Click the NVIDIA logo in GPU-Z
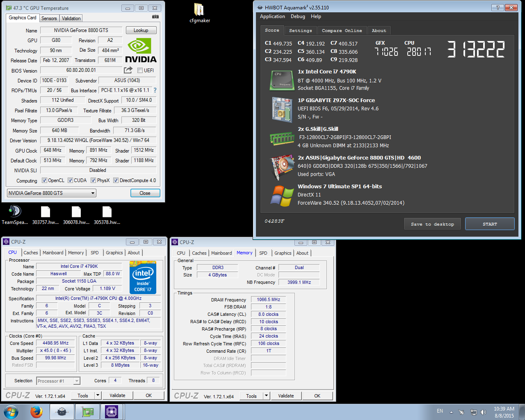 [141, 50]
